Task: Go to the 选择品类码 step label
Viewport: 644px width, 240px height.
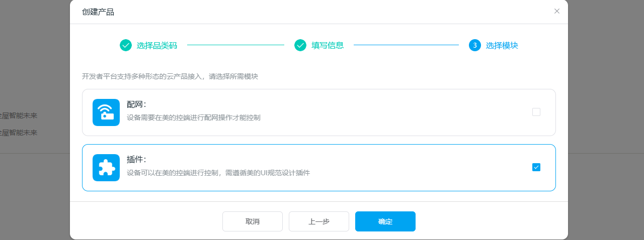Action: [x=156, y=45]
